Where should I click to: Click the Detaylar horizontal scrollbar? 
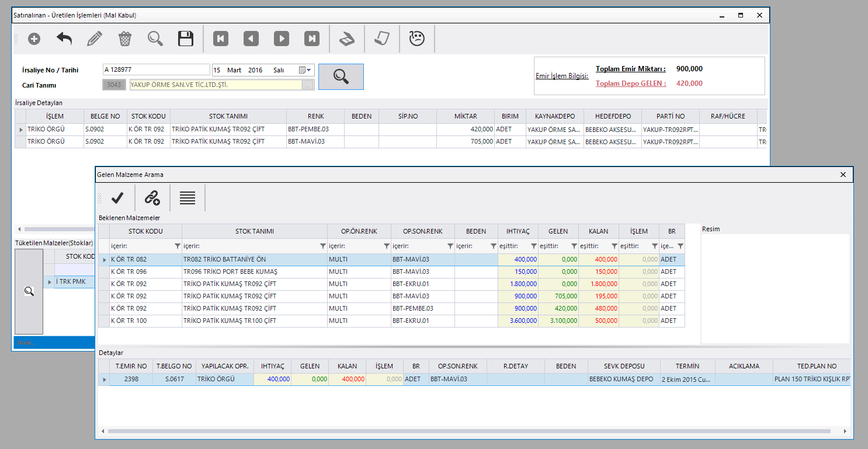coord(467,431)
